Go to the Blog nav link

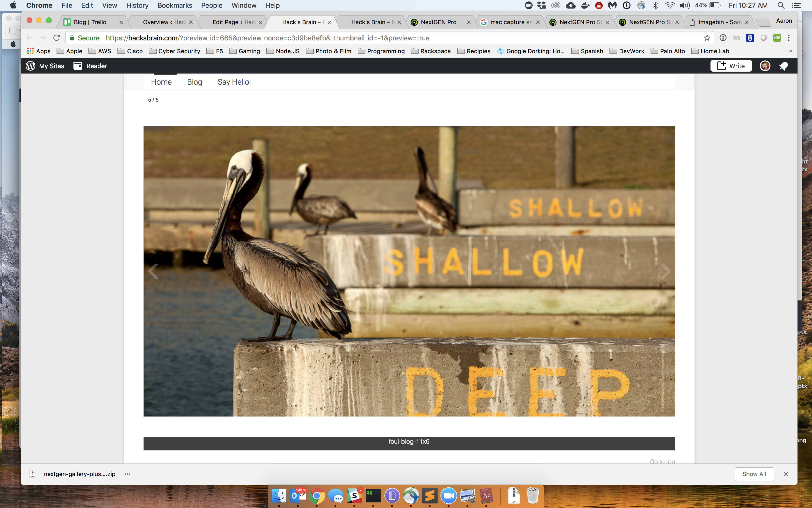(x=195, y=82)
